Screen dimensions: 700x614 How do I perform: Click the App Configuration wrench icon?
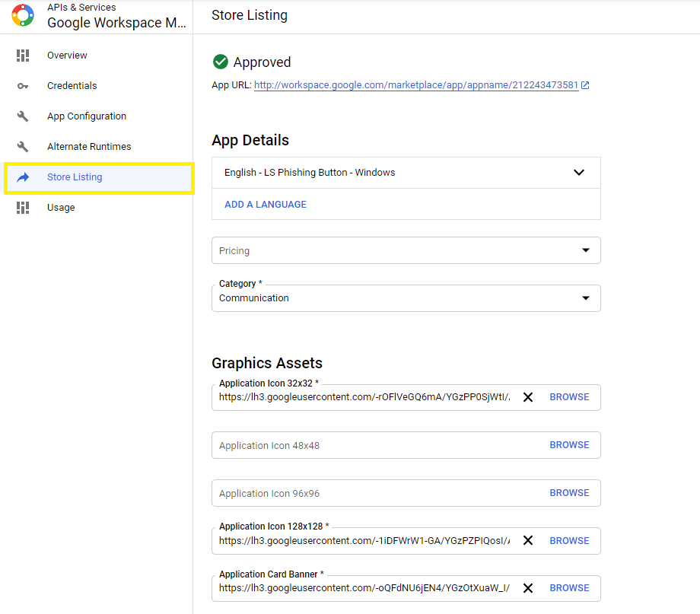23,116
